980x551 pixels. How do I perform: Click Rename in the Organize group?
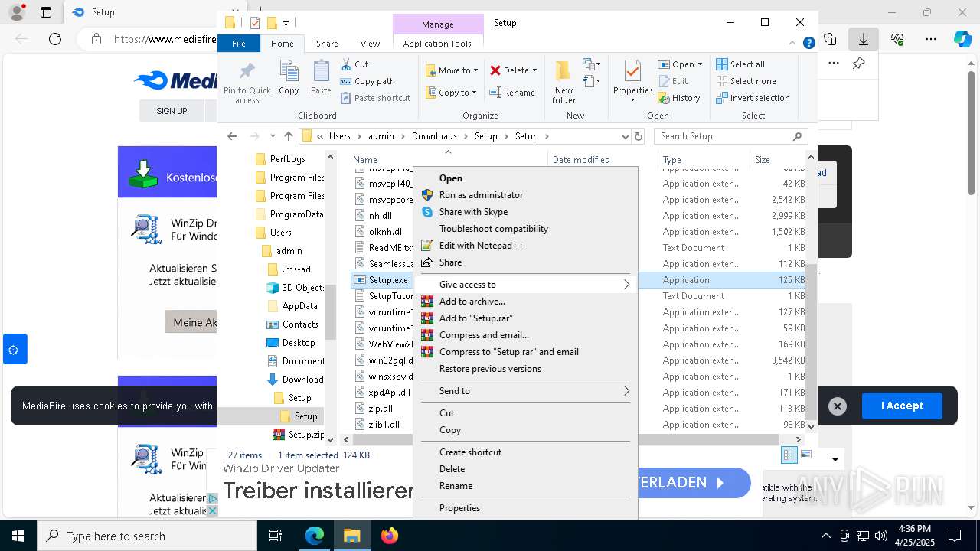[x=512, y=93]
